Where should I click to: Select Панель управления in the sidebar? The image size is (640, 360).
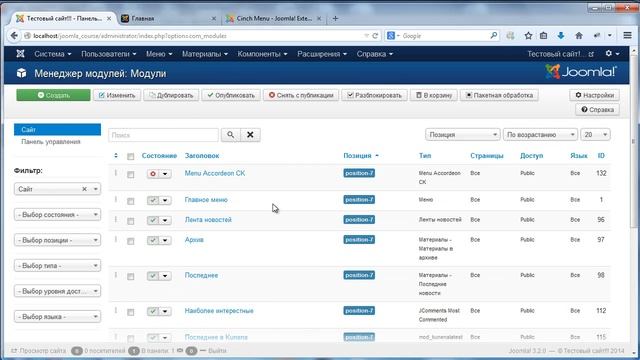pos(51,142)
